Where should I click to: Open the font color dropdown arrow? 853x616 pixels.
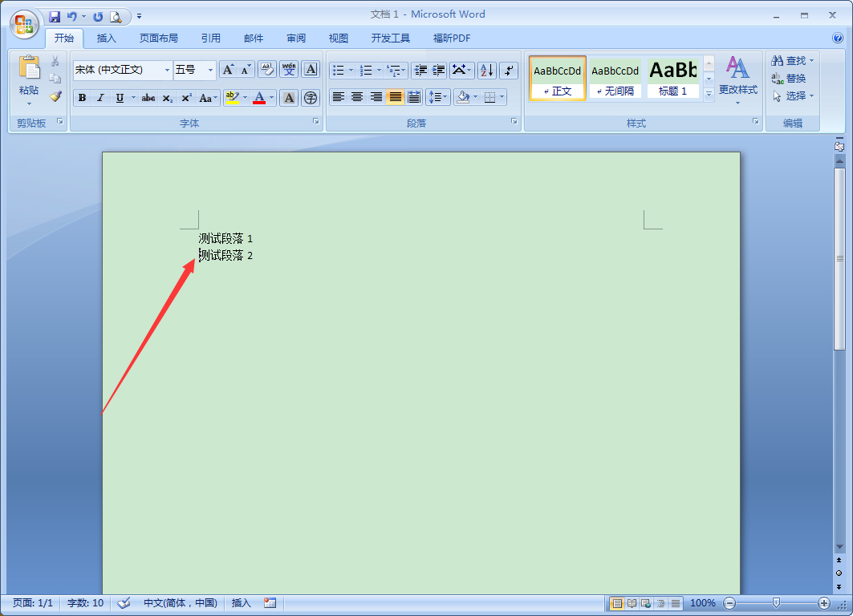pyautogui.click(x=270, y=97)
